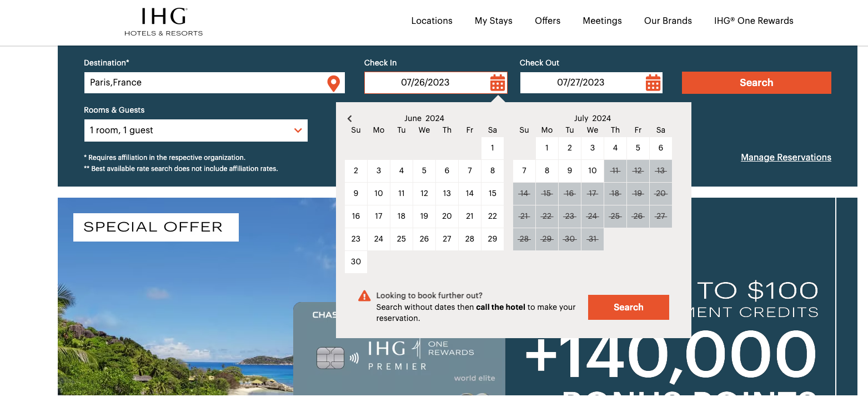
Task: Select June 20 as the check-in date
Action: click(446, 216)
